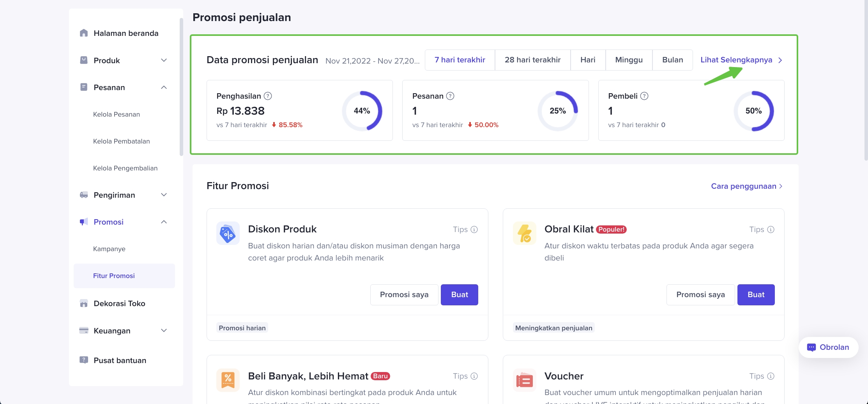The width and height of the screenshot is (868, 404).
Task: Click the Obral Kilat lightning icon
Action: [524, 234]
